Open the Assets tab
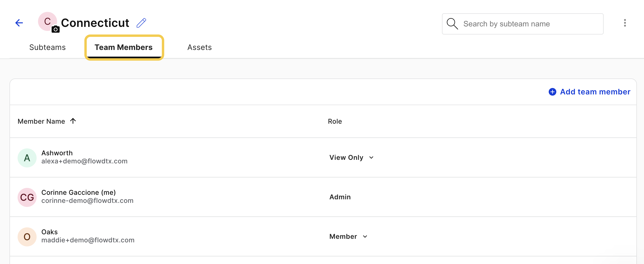644x264 pixels. tap(200, 47)
